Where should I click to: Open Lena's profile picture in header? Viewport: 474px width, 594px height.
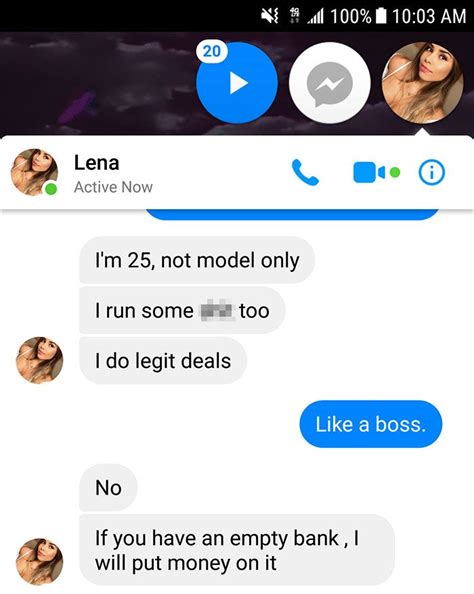tap(34, 172)
